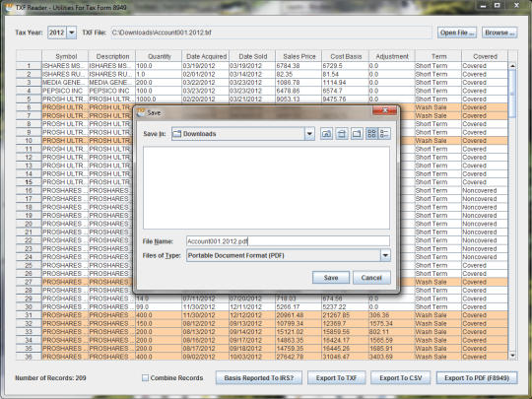Click quantity 1000.0 in row 5
The image size is (532, 399).
[x=159, y=100]
